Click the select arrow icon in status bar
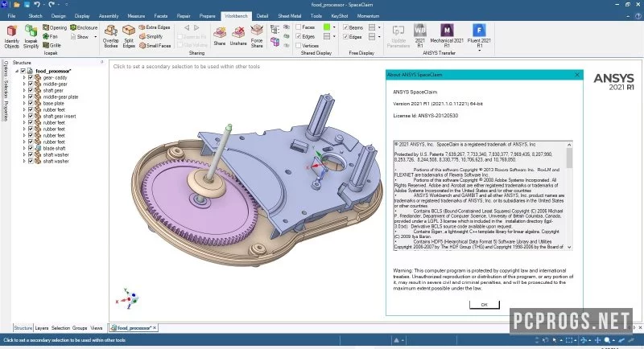This screenshot has height=349, width=644. coord(555,340)
